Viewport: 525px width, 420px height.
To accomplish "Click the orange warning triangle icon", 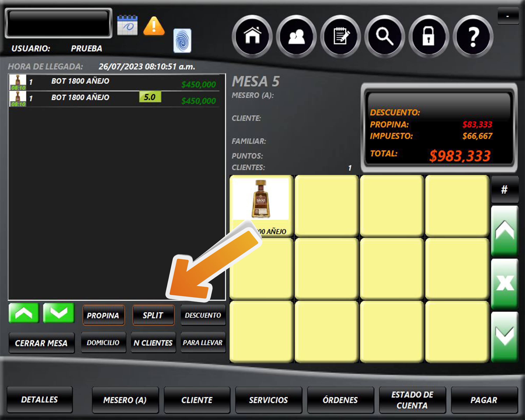I will click(x=154, y=26).
